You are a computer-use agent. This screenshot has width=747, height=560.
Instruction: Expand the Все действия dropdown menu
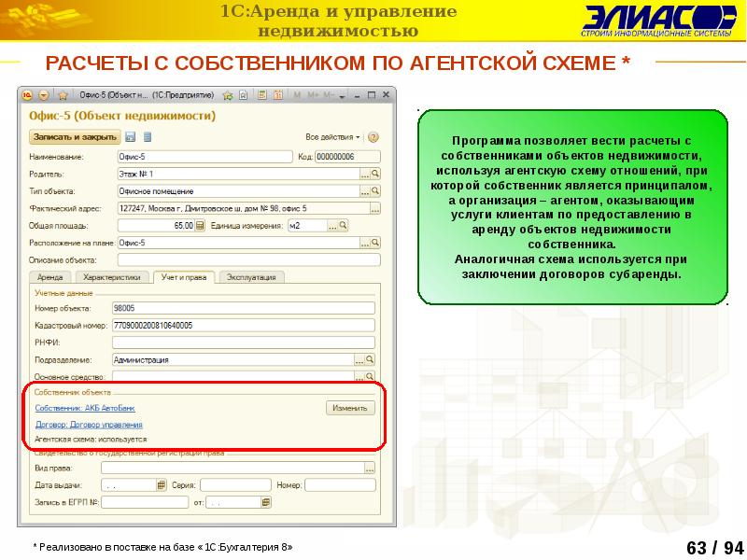click(334, 137)
